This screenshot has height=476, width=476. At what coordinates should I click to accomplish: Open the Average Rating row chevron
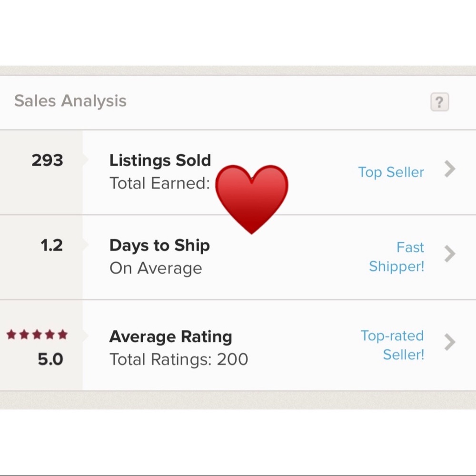click(x=449, y=342)
